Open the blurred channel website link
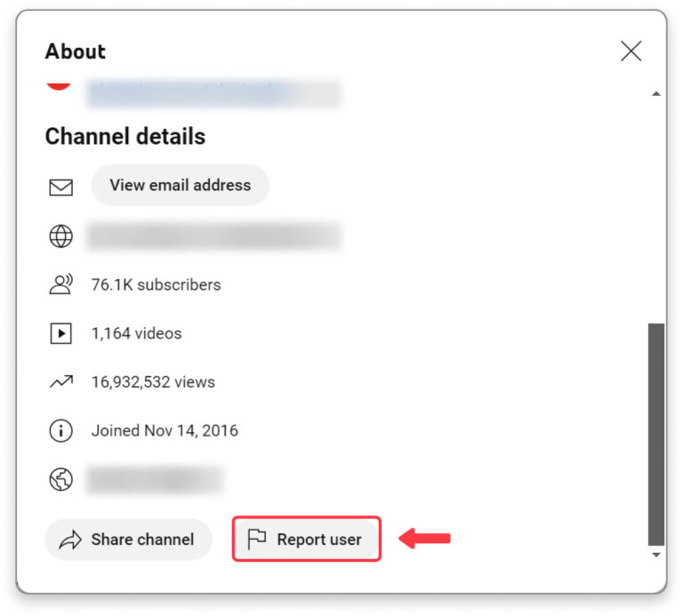The height and width of the screenshot is (616, 683). 213,236
